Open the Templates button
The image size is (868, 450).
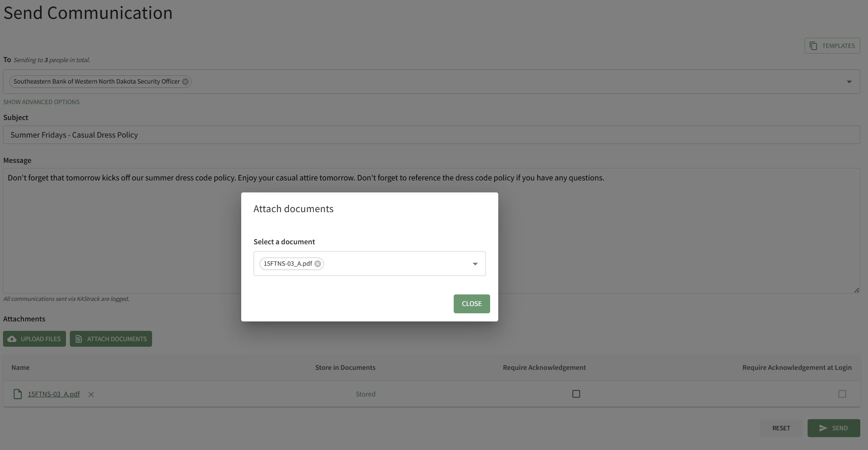point(832,46)
